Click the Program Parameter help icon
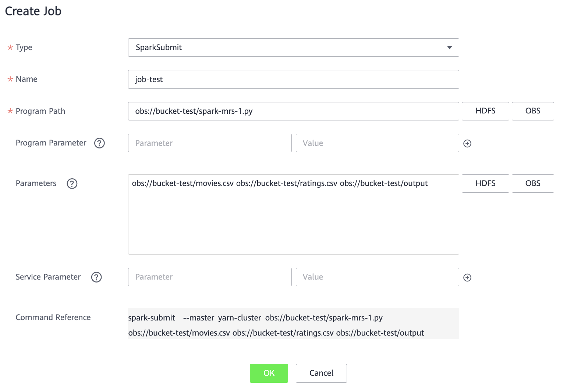Viewport: 588px width, 389px height. pos(99,143)
